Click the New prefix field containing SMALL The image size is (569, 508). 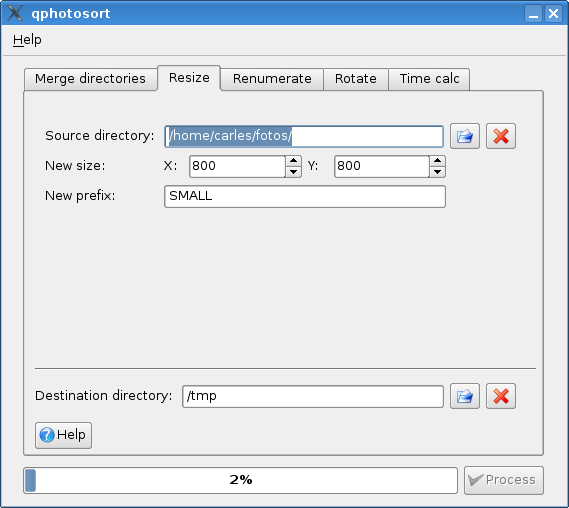click(305, 196)
